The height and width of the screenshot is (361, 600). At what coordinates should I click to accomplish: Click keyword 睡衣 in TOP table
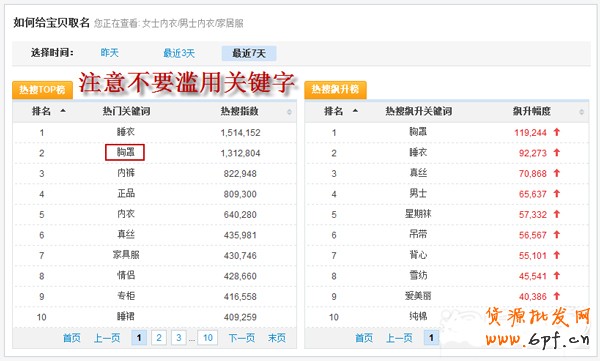(126, 132)
